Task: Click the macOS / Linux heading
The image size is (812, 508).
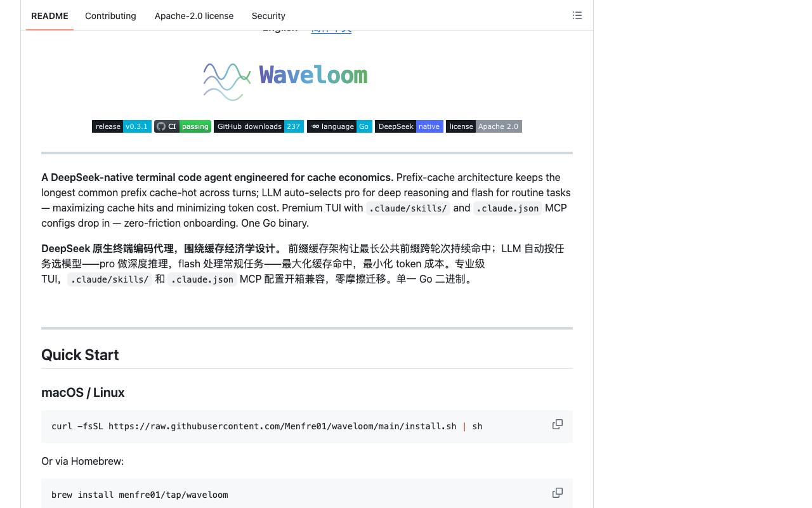Action: [x=83, y=392]
